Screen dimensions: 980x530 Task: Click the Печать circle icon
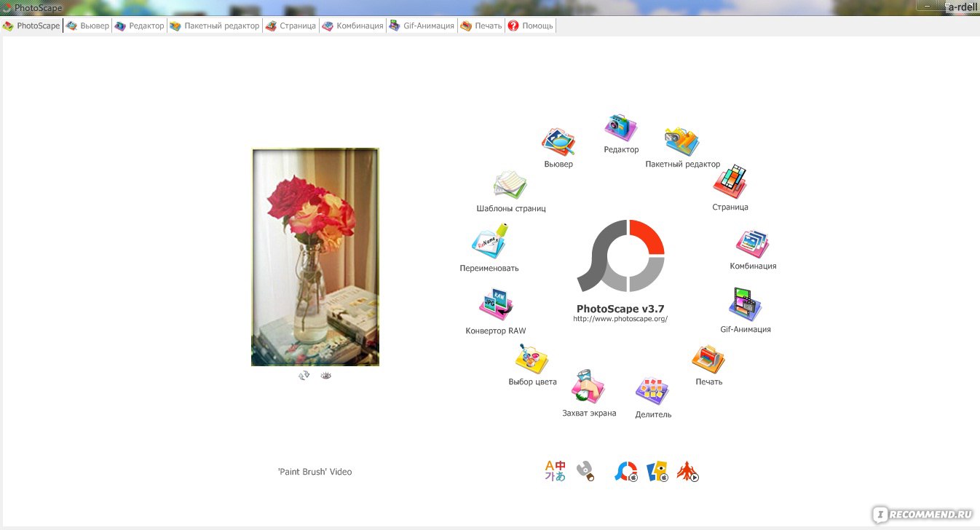tap(708, 359)
